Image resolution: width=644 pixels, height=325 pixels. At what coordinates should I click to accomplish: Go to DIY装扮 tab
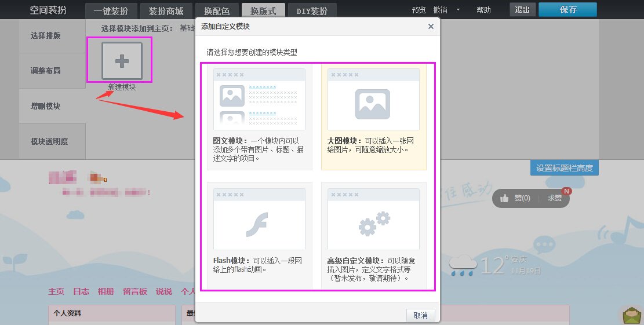(x=312, y=11)
